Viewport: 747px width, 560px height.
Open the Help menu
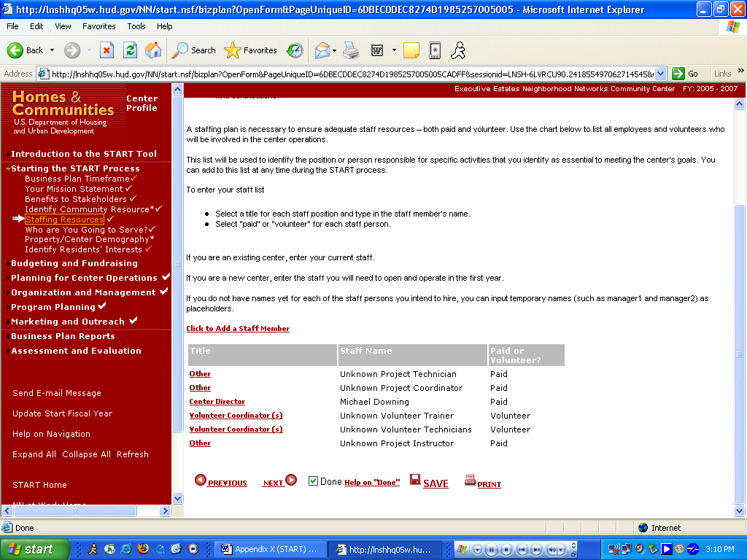pyautogui.click(x=164, y=26)
